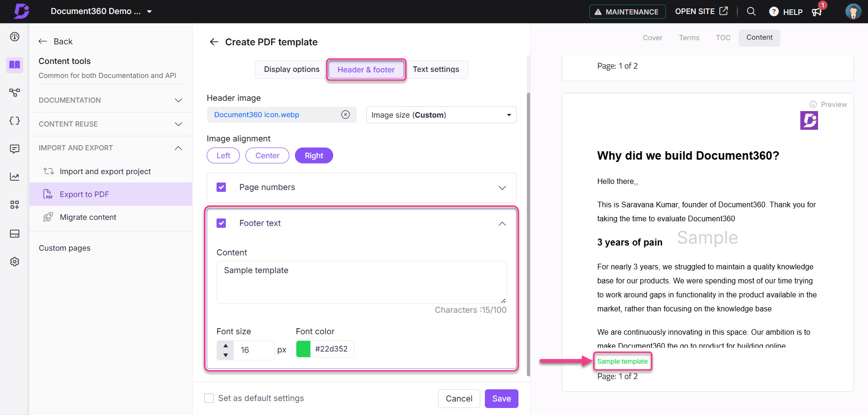Select Center image alignment
The height and width of the screenshot is (415, 868).
pos(267,155)
